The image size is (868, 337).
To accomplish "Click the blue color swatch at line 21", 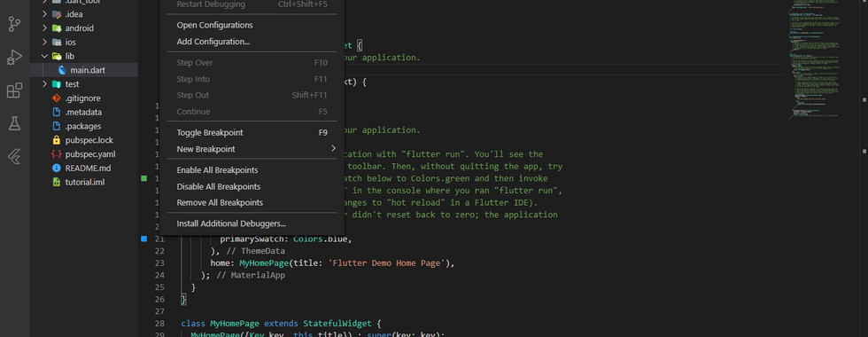I will point(143,239).
